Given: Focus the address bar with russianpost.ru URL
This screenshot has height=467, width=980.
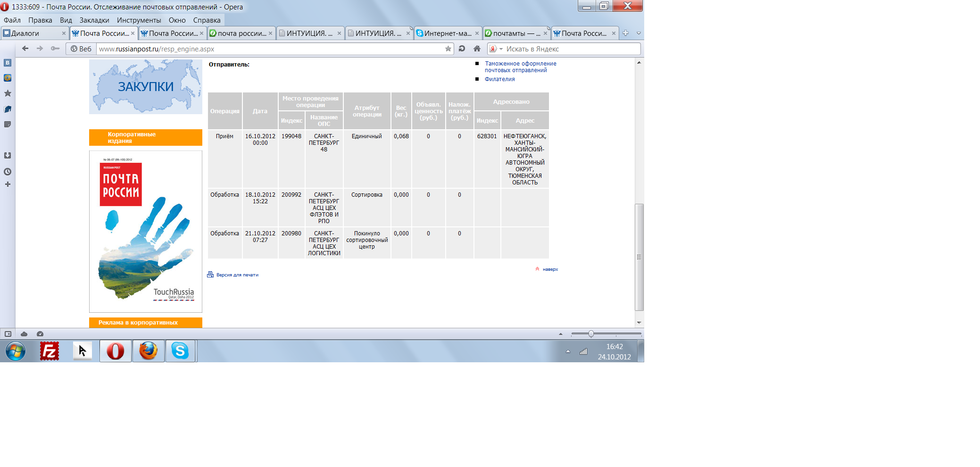Looking at the screenshot, I should 270,49.
